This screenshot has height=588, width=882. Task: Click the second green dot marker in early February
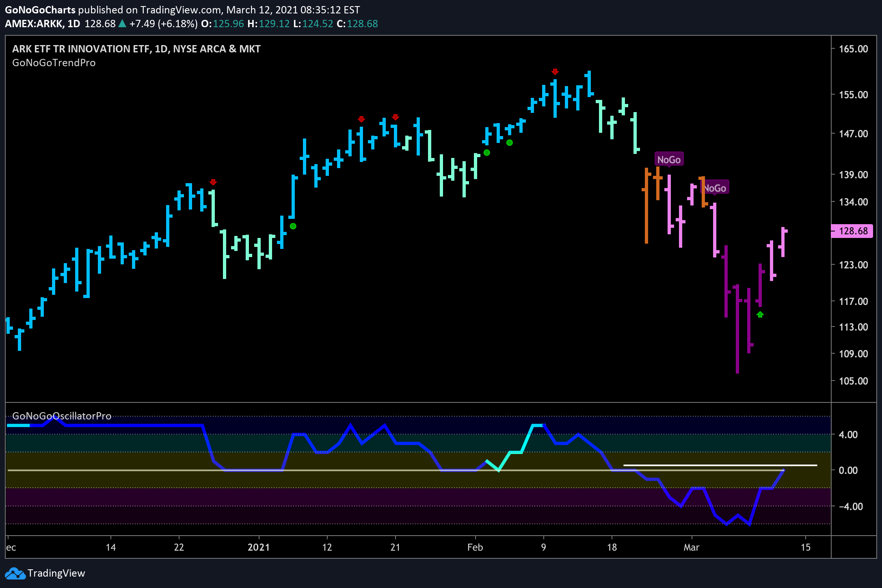click(x=510, y=143)
